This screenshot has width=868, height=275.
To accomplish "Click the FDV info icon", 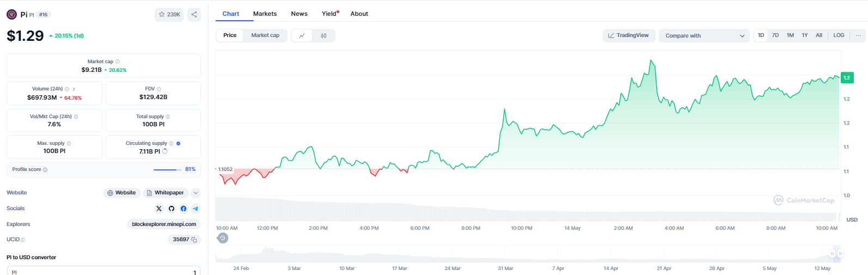I will coord(159,89).
